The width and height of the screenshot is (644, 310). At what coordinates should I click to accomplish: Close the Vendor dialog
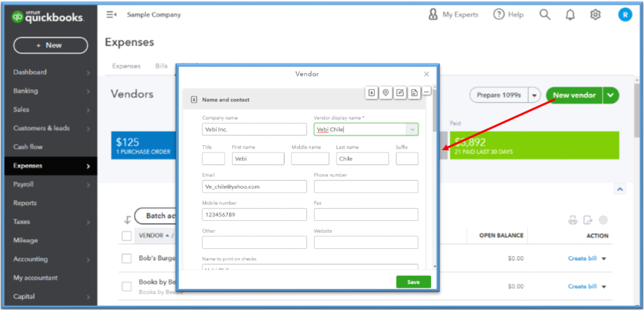pos(426,74)
